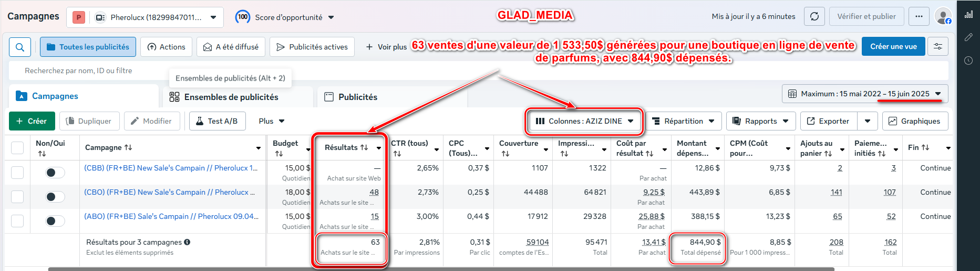Sort by Fin column arrows
This screenshot has height=271, width=980.
tap(925, 147)
